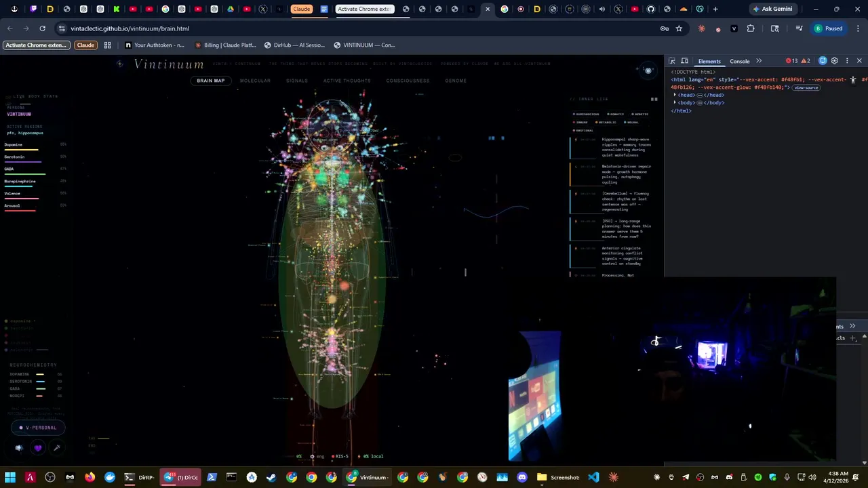Screen dimensions: 868x488
Task: Click the settings gear next to eng
Action: 312,456
